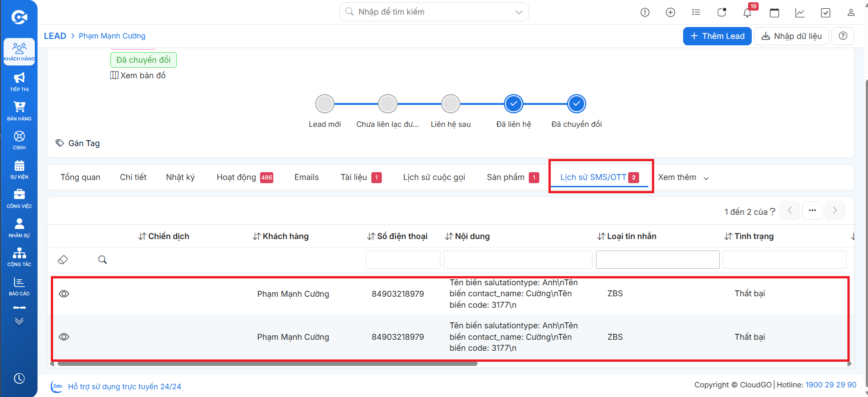868x397 pixels.
Task: Open the notes icon with dot badge
Action: pos(722,12)
